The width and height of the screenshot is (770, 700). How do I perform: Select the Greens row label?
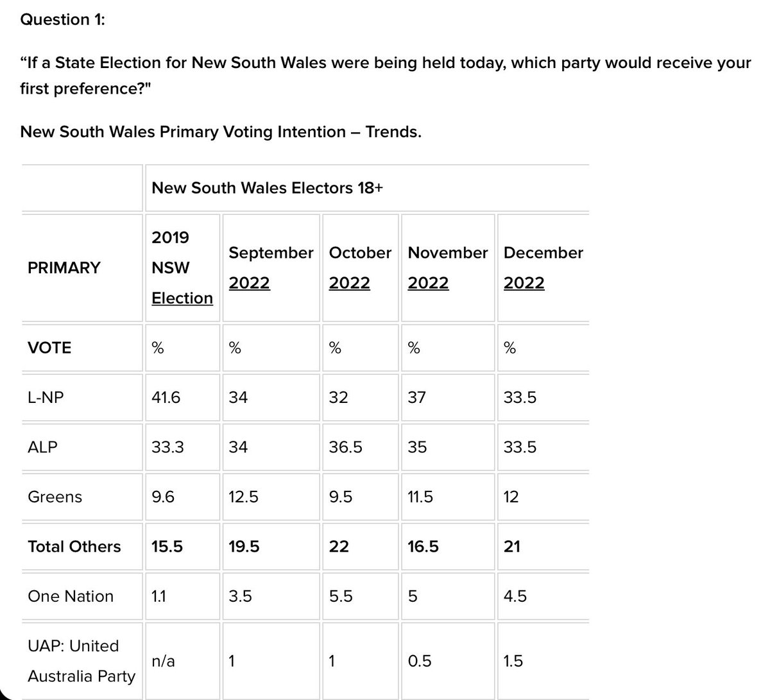coord(55,497)
